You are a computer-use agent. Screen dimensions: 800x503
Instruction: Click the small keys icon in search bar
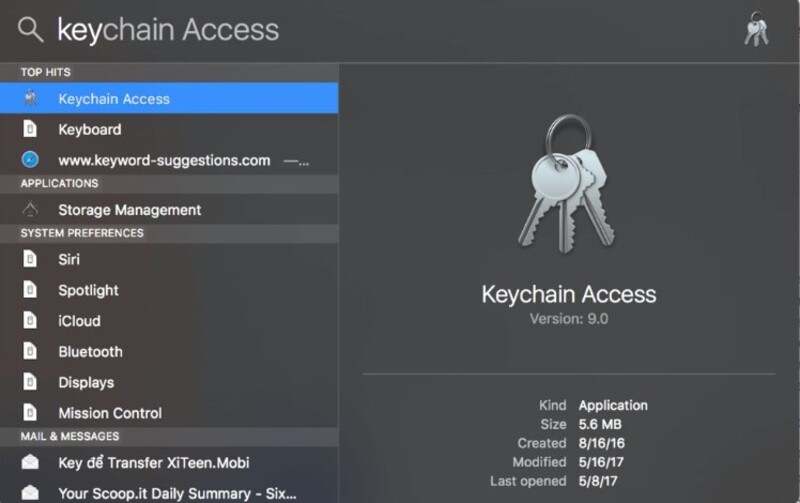point(756,30)
